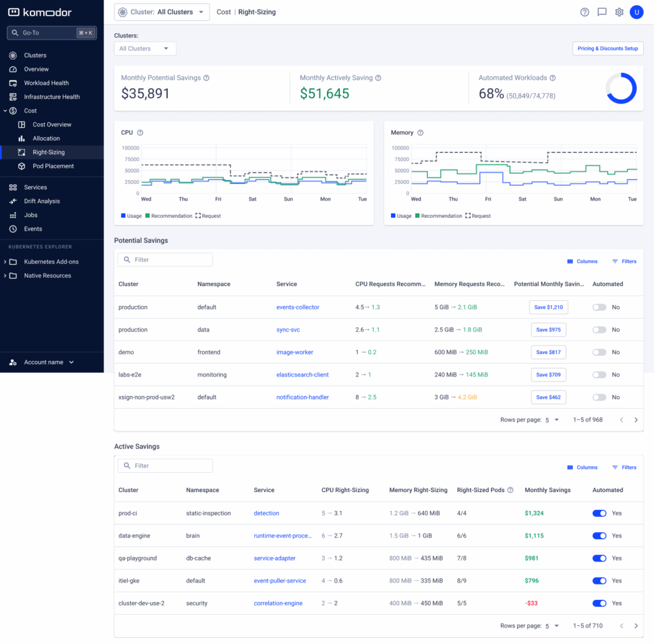Open Infrastructure Health in the sidebar
This screenshot has height=644, width=654.
(x=52, y=96)
